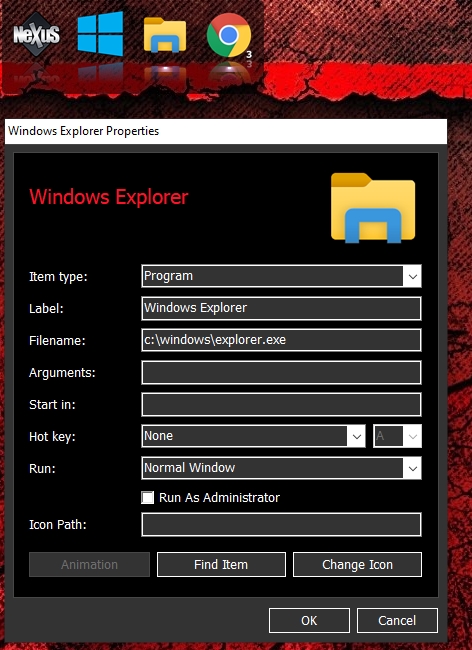Click the Filename: caption text
The height and width of the screenshot is (650, 472).
pos(57,340)
